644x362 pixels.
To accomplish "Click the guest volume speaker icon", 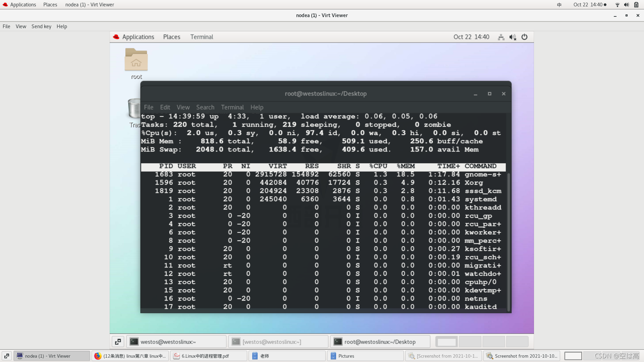I will click(513, 37).
